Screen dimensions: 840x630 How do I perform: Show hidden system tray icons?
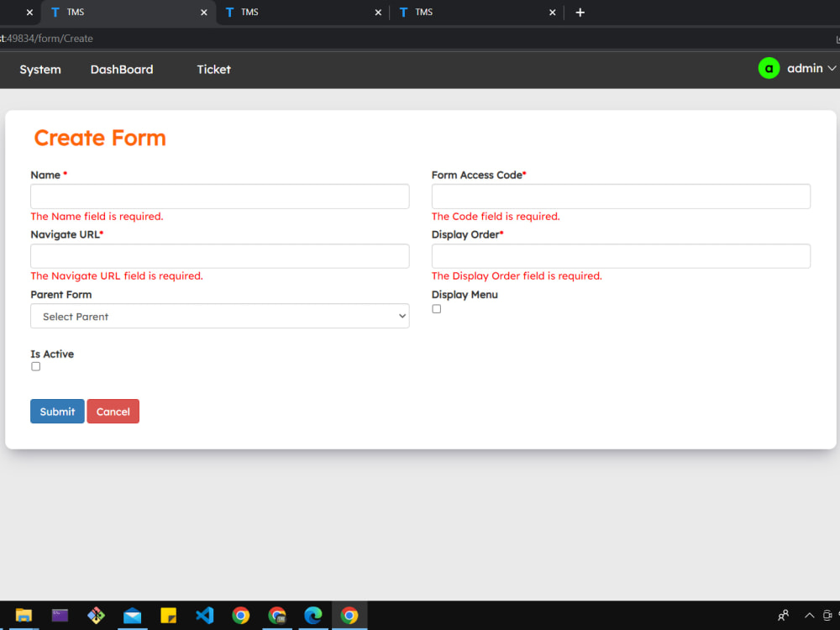pyautogui.click(x=810, y=615)
